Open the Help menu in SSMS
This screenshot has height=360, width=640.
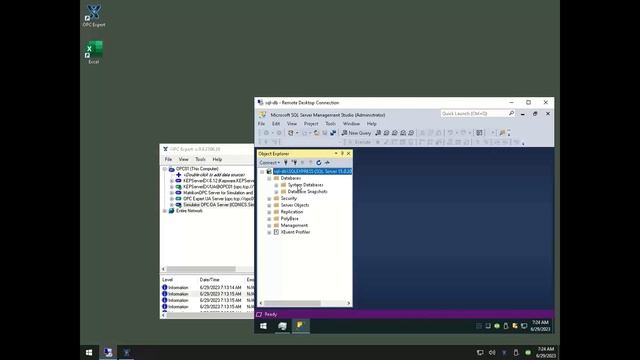click(x=371, y=124)
